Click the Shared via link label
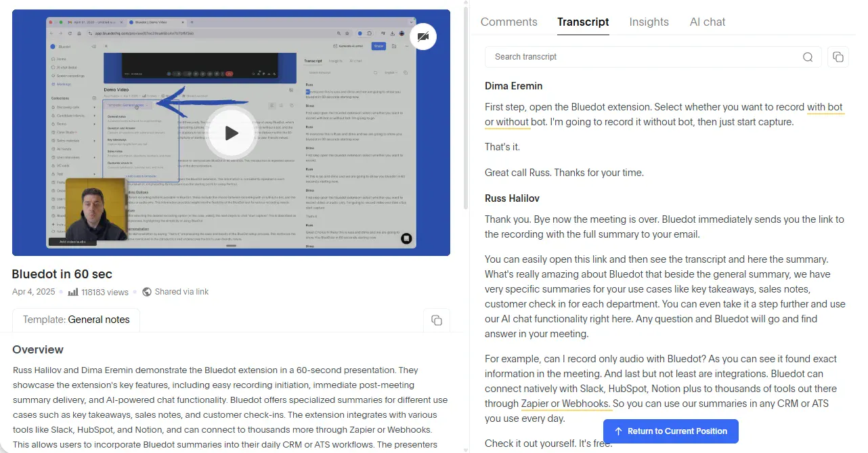 181,292
